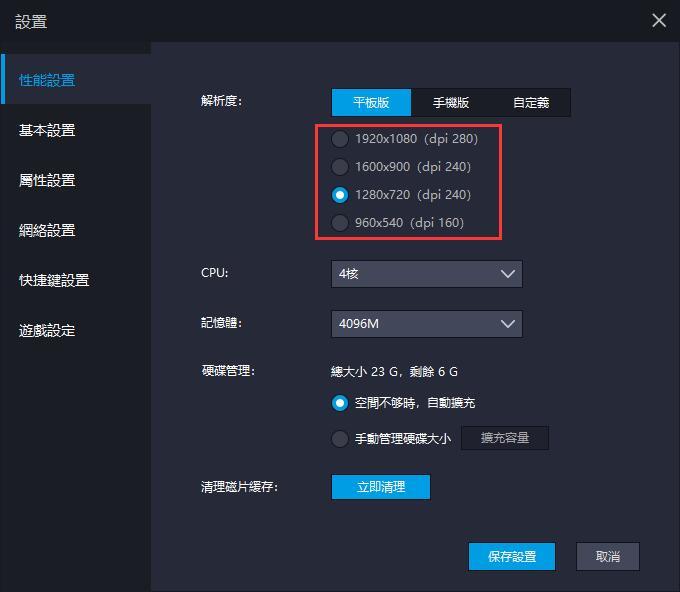Open 性能設置 in the sidebar
Viewport: 680px width, 592px height.
[76, 80]
